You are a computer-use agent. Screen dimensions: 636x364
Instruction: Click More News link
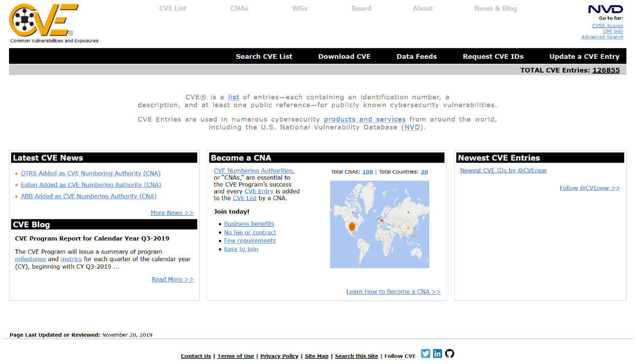[172, 213]
